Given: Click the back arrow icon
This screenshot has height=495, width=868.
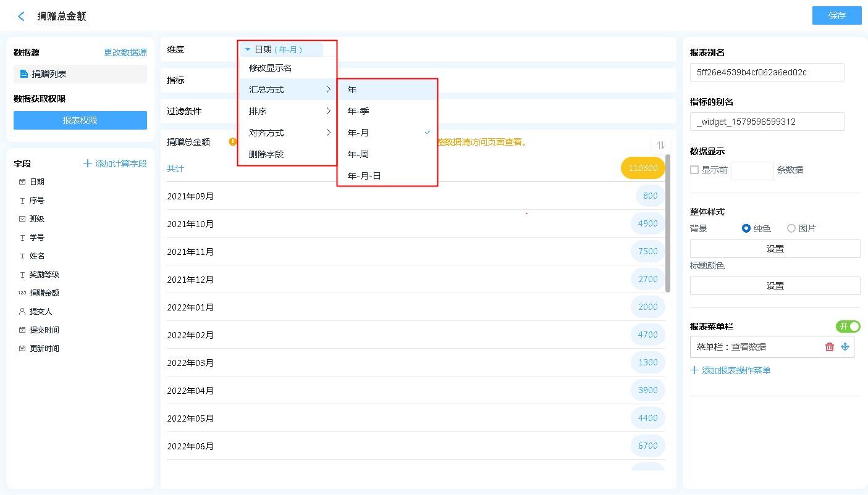Looking at the screenshot, I should click(22, 17).
